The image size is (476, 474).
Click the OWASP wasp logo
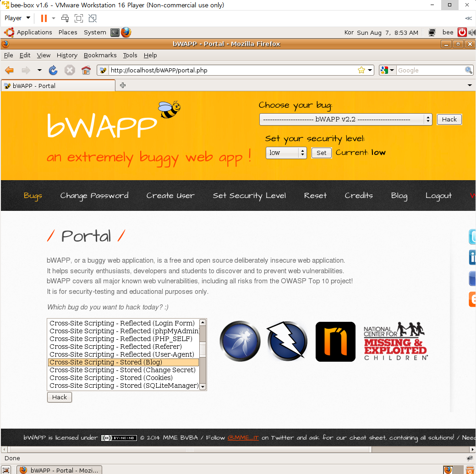[240, 341]
